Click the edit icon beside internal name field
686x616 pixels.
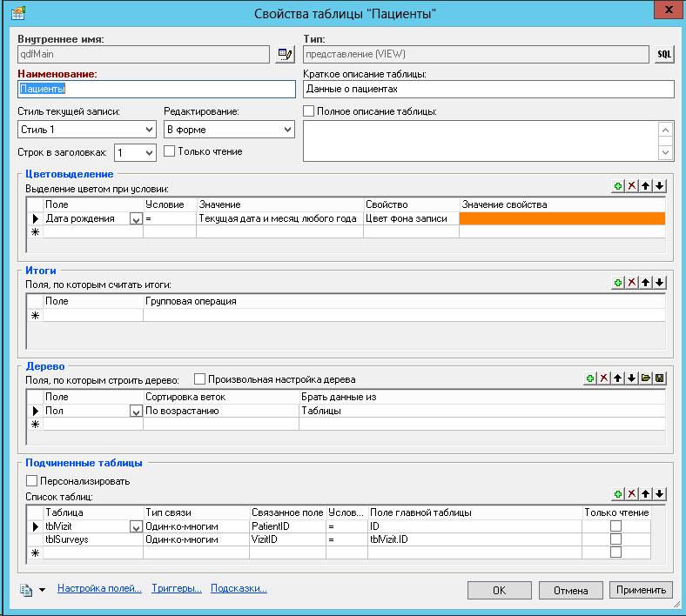tap(285, 54)
